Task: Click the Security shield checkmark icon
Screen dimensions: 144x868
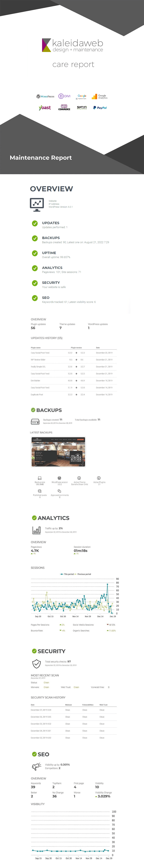Action: [x=36, y=664]
